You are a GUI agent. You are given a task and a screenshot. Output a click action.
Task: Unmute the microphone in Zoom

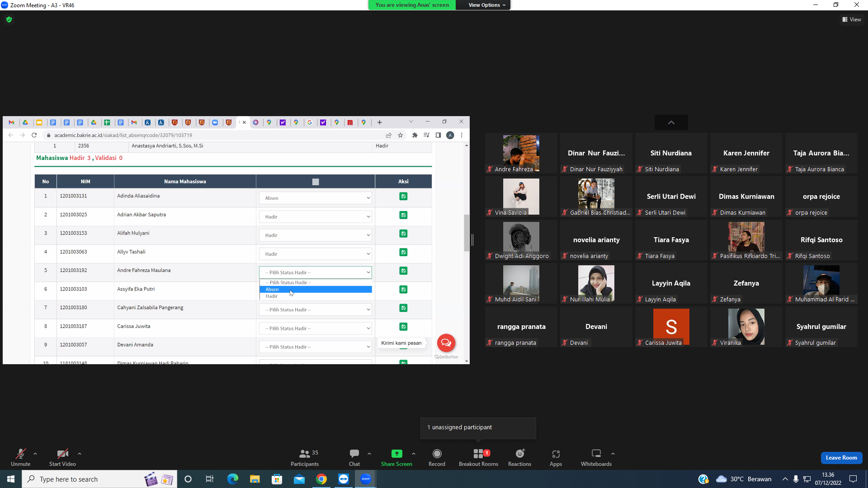(x=20, y=457)
